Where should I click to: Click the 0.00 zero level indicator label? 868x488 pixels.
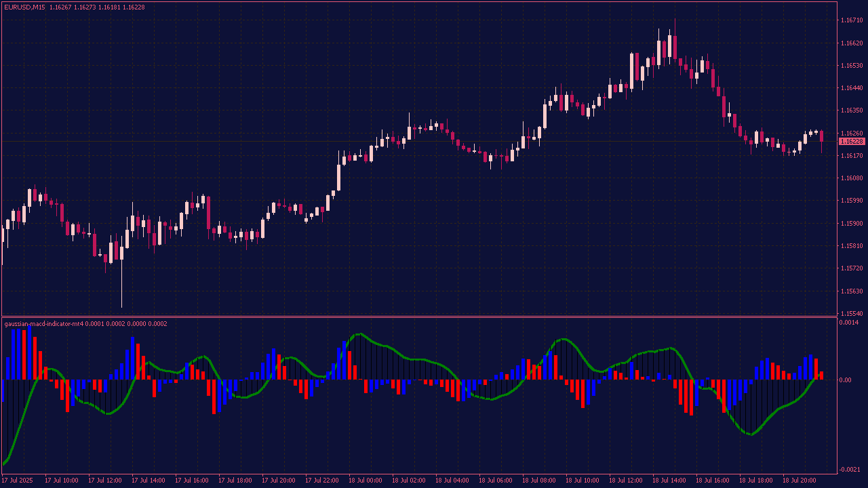[x=845, y=380]
